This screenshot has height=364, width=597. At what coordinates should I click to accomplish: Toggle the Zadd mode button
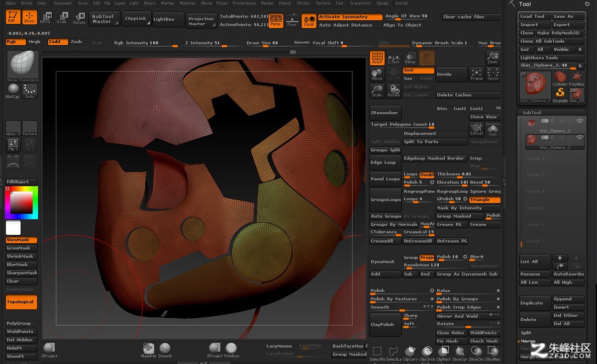[58, 42]
